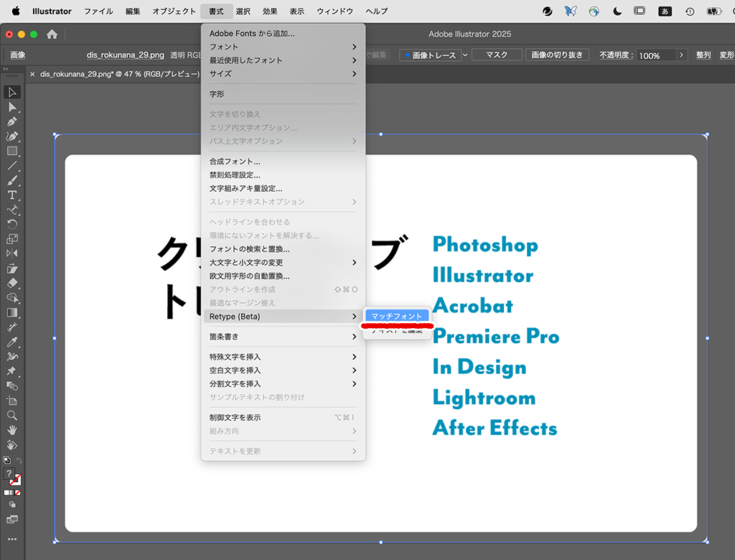Open the 書式 menu in the menu bar
This screenshot has height=560, width=735.
coord(217,11)
